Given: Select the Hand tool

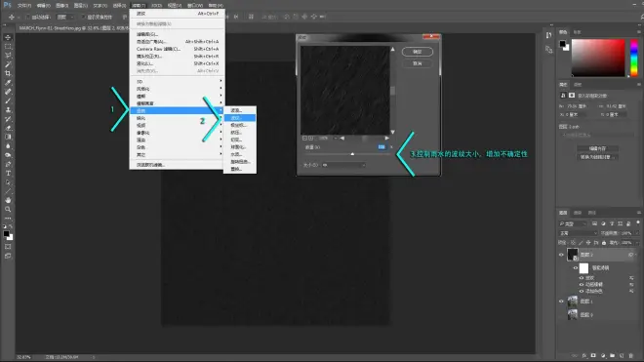Looking at the screenshot, I should (x=8, y=200).
